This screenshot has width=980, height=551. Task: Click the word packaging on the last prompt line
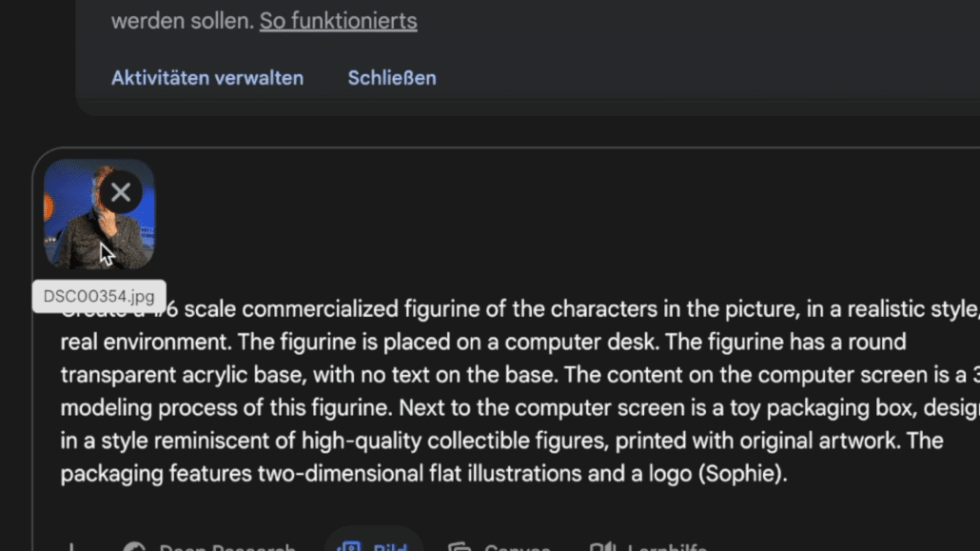[112, 474]
